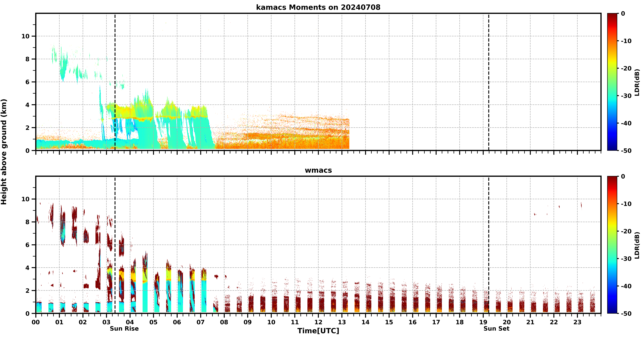Pick the kamacs LDR colorbar
This screenshot has width=644, height=339.
[x=612, y=82]
